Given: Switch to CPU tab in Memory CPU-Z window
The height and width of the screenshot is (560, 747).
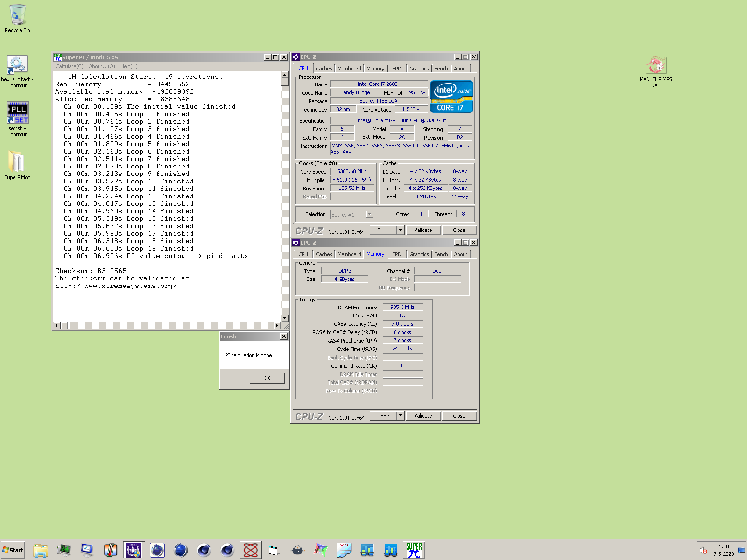Looking at the screenshot, I should coord(303,254).
